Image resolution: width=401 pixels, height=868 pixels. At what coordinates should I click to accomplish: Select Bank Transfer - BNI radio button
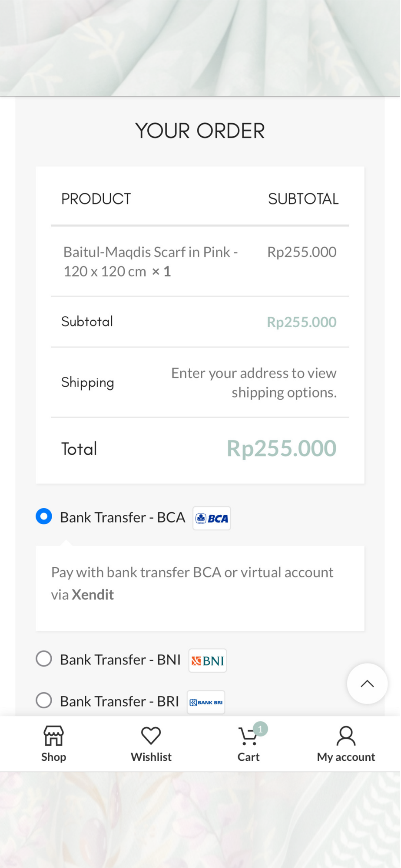44,659
